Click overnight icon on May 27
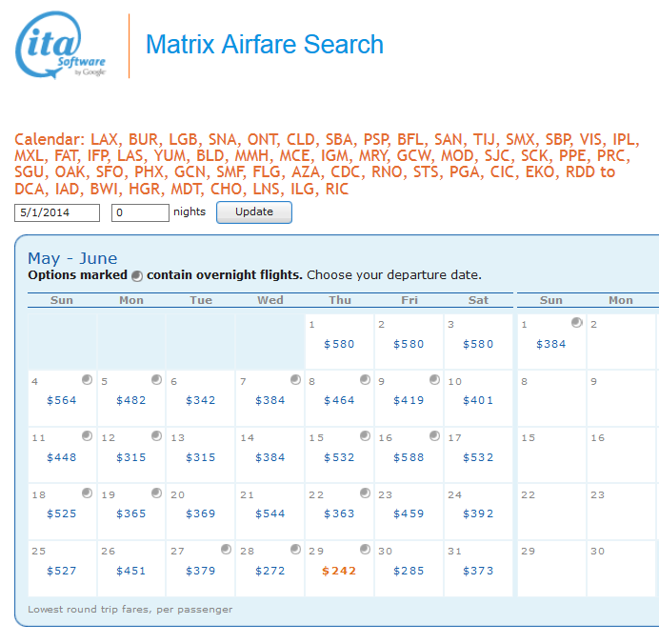The image size is (659, 644). (x=226, y=550)
